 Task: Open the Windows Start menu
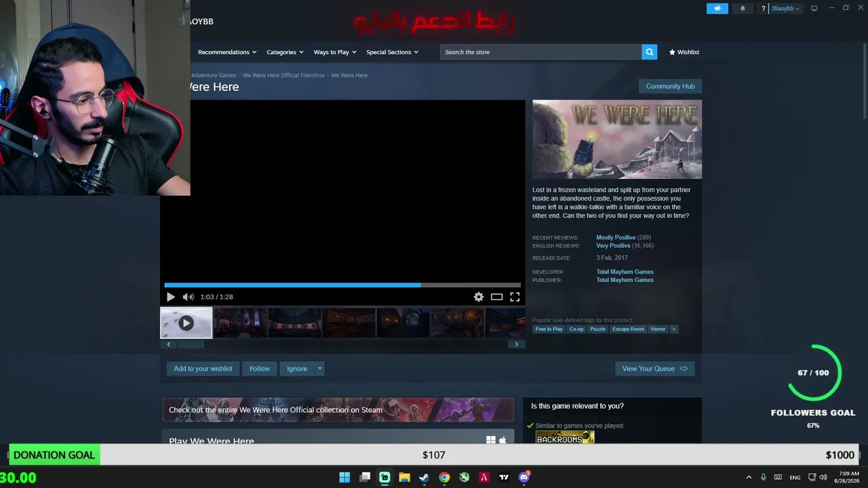click(x=344, y=477)
